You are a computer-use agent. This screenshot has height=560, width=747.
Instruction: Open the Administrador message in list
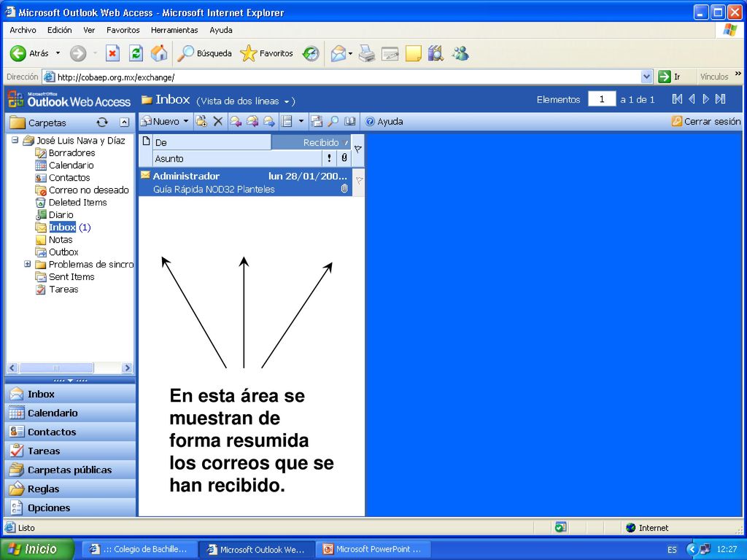(246, 182)
